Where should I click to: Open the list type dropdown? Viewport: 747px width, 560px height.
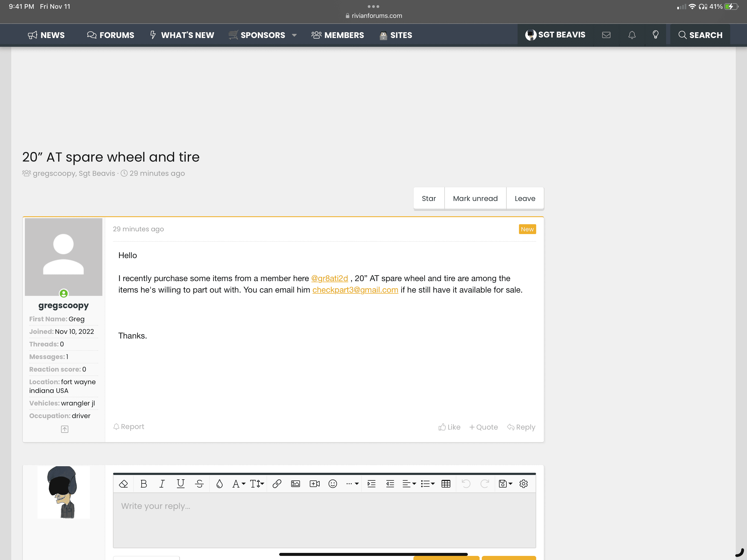[x=428, y=484]
